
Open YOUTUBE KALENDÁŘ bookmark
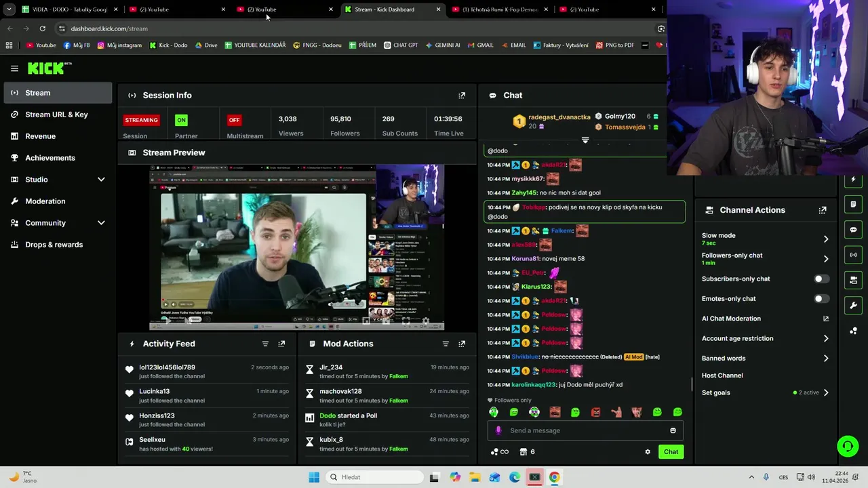click(x=255, y=45)
